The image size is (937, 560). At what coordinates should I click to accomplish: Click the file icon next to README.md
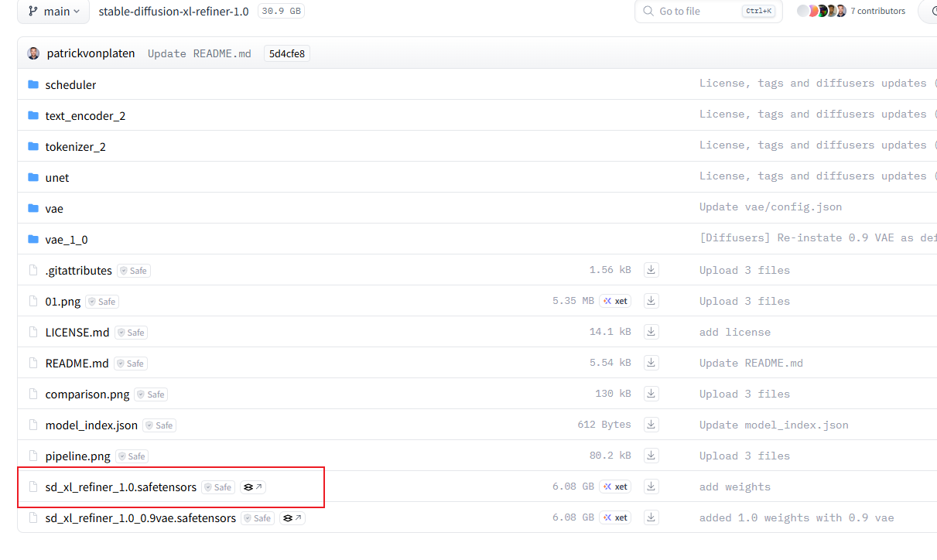coord(33,363)
